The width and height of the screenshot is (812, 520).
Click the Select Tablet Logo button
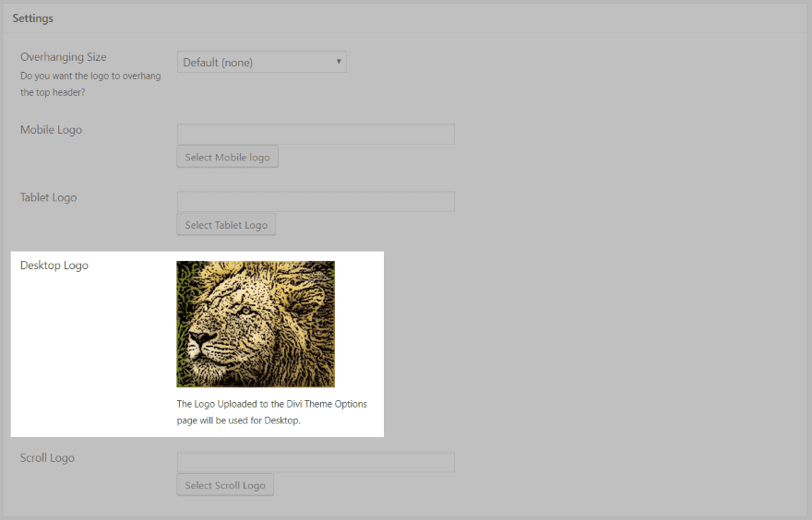(x=226, y=225)
